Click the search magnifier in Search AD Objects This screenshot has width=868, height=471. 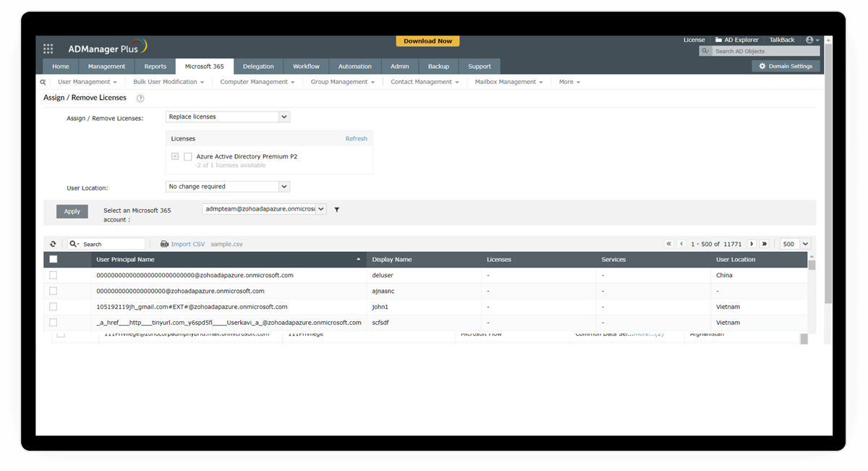pyautogui.click(x=707, y=51)
